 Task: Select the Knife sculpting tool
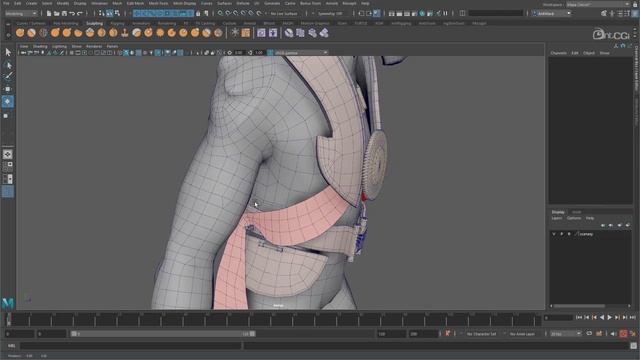pyautogui.click(x=172, y=33)
